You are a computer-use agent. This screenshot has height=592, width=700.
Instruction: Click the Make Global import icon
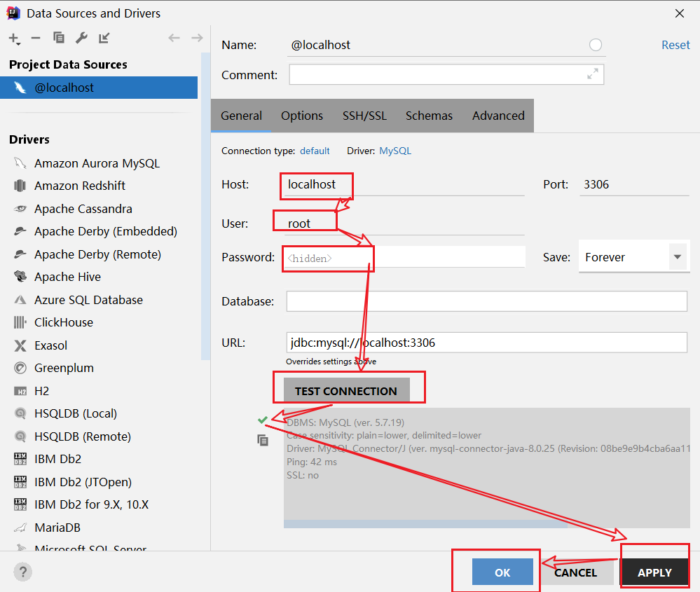(x=104, y=38)
